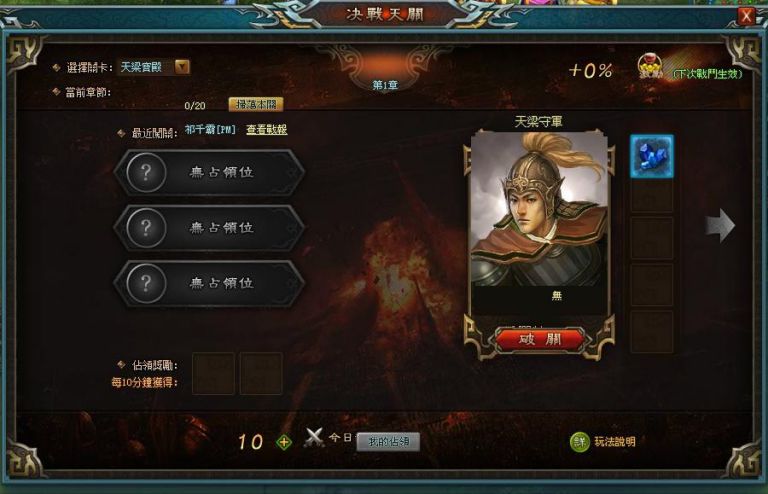Select the 天梁宮殿 stage combo box
768x494 pixels.
pos(153,67)
